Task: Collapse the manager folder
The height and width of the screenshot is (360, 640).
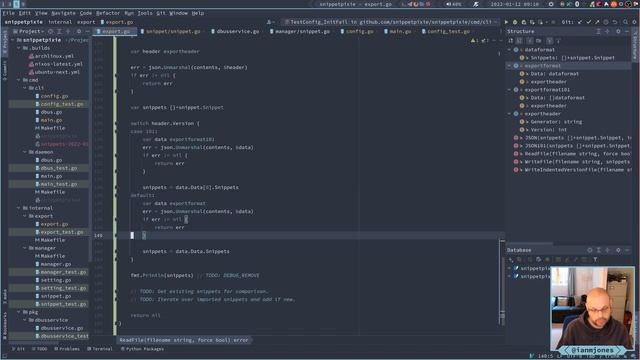Action: pos(24,248)
